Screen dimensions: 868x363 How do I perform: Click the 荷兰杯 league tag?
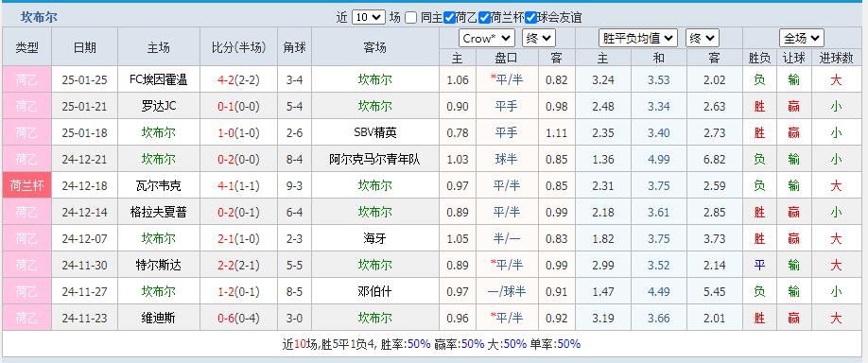tap(26, 186)
